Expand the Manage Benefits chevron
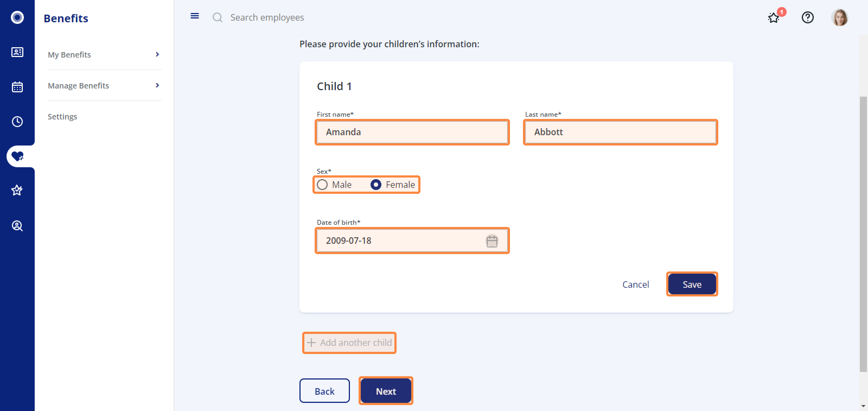This screenshot has height=411, width=868. (157, 85)
